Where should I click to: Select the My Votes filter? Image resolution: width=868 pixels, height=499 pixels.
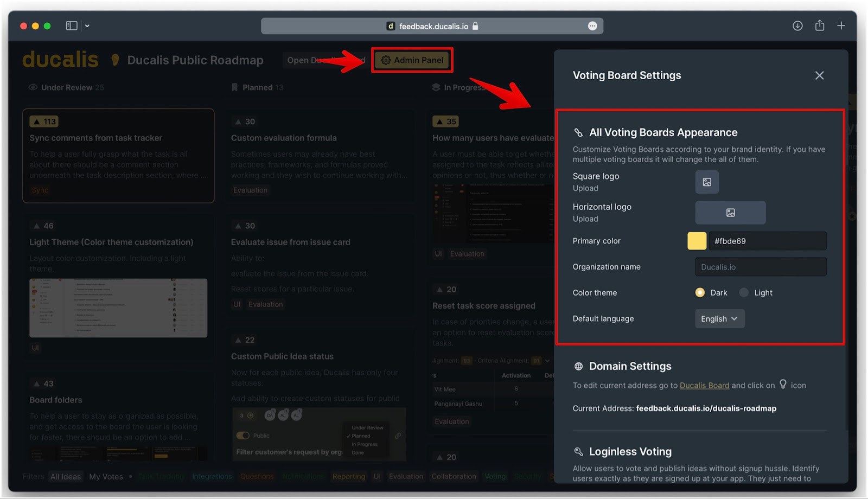coord(106,477)
